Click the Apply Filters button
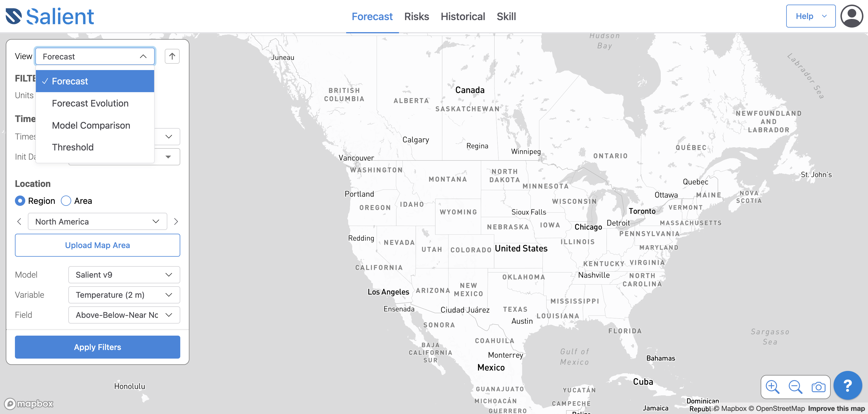This screenshot has height=414, width=868. coord(97,347)
